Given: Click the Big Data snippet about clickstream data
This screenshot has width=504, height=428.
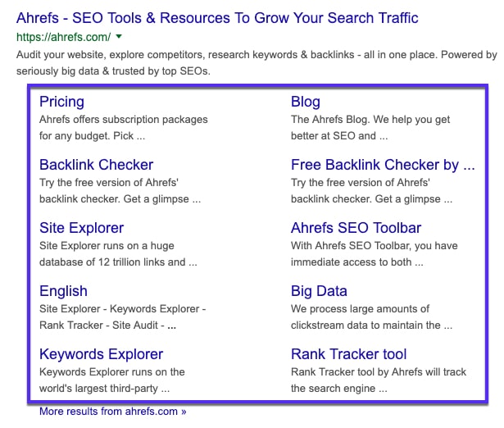Looking at the screenshot, I should tap(371, 316).
